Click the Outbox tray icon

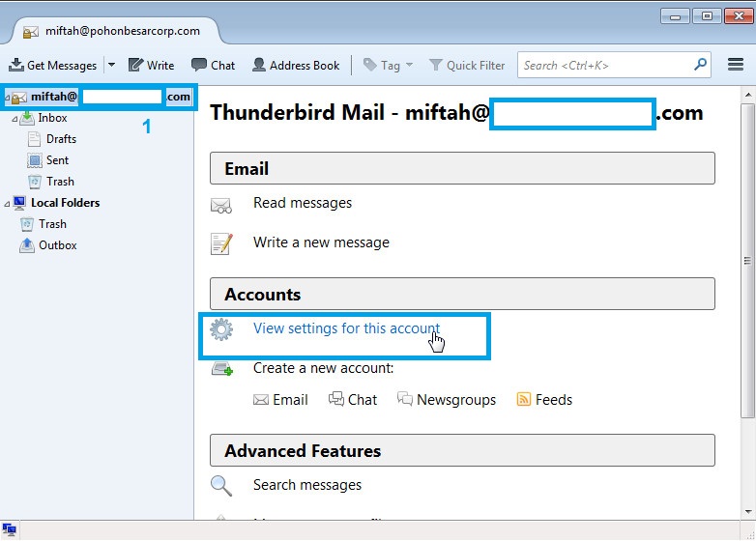(27, 245)
